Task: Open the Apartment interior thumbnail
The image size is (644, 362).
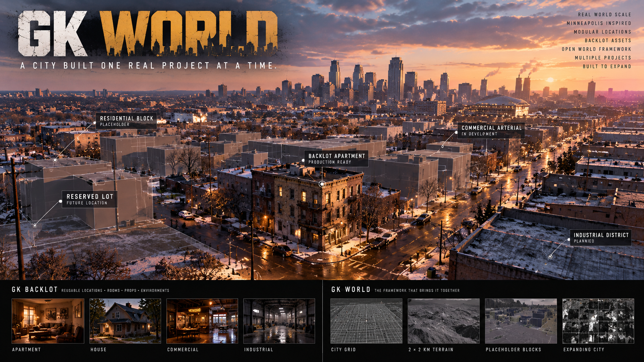Action: (48, 321)
